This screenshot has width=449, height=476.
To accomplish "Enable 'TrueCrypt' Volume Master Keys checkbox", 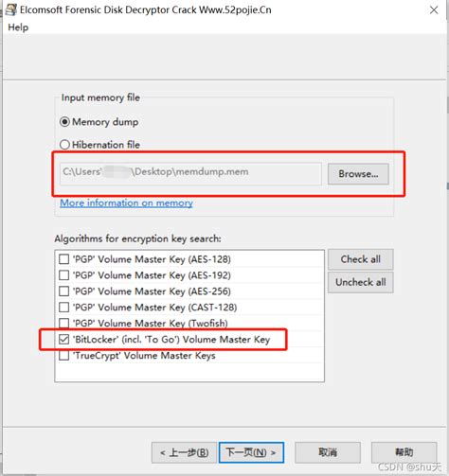I will tap(64, 356).
